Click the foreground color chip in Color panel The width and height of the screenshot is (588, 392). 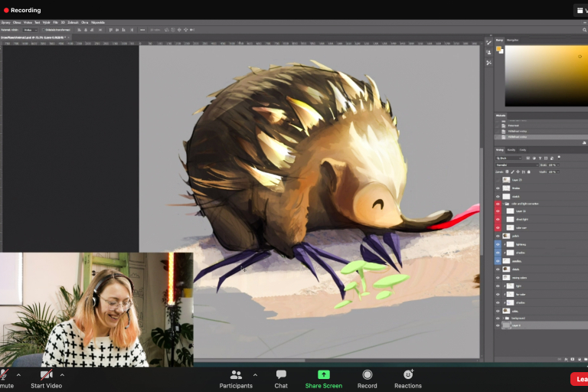pos(498,49)
